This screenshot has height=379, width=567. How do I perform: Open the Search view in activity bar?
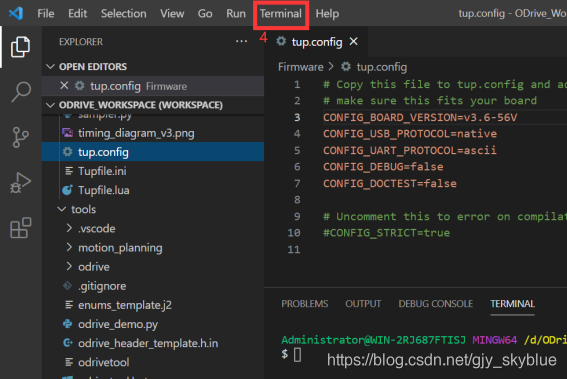point(21,92)
